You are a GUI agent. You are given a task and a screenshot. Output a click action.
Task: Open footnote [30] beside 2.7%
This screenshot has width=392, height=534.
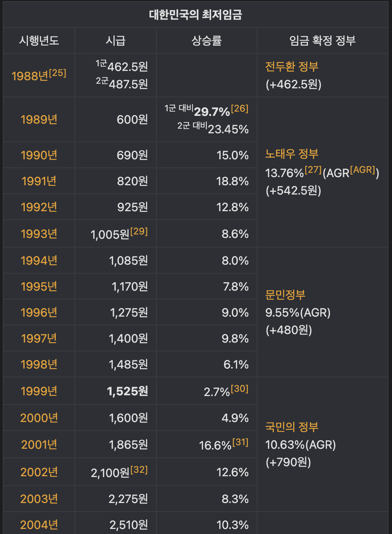click(x=239, y=389)
